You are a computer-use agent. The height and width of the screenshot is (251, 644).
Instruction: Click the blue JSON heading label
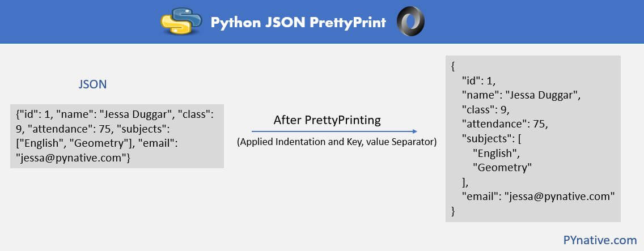92,84
